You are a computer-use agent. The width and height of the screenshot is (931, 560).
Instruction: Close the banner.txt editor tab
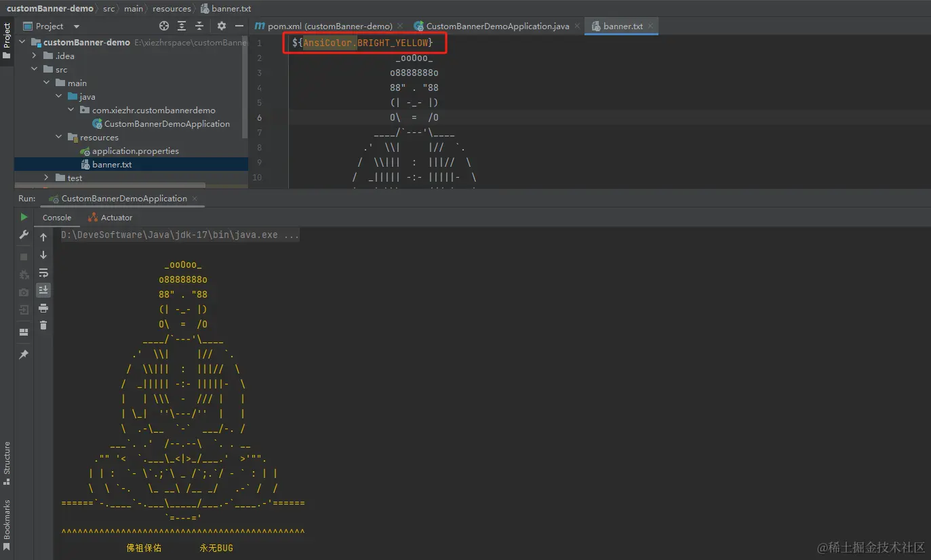point(652,26)
